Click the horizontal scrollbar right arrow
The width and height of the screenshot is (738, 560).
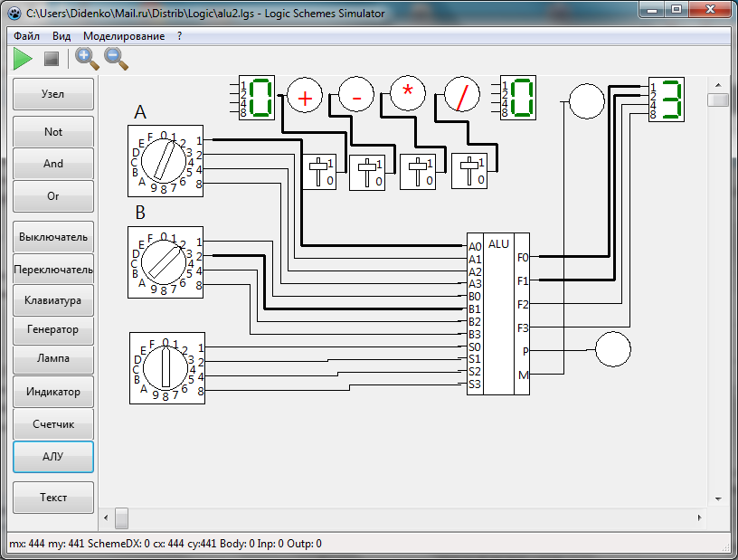tap(702, 517)
